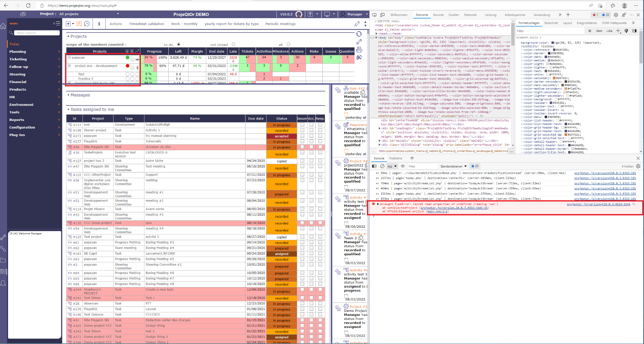644x344 pixels.
Task: Collapse the popayan project tree node
Action: click(69, 58)
